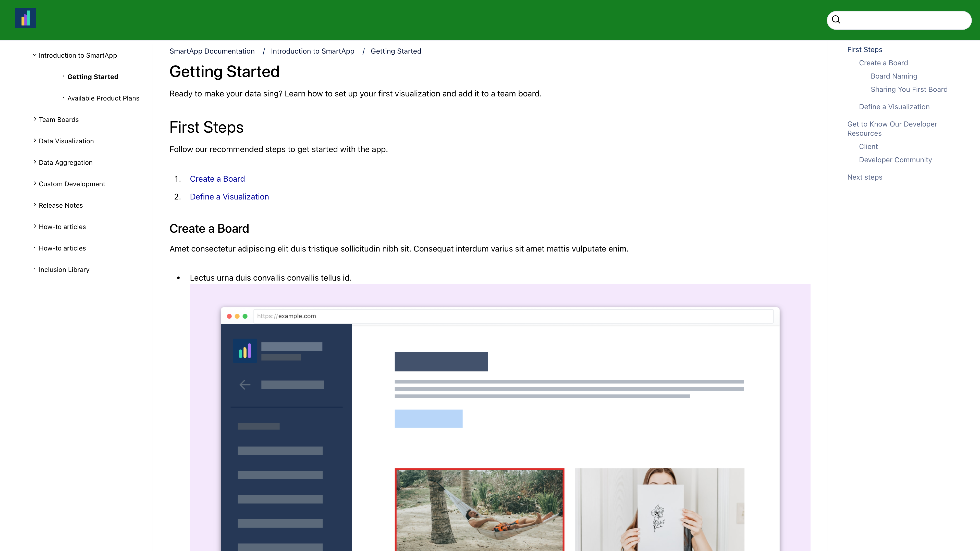Navigate to SmartApp Documentation breadcrumb
Screen dimensions: 980x551
212,51
